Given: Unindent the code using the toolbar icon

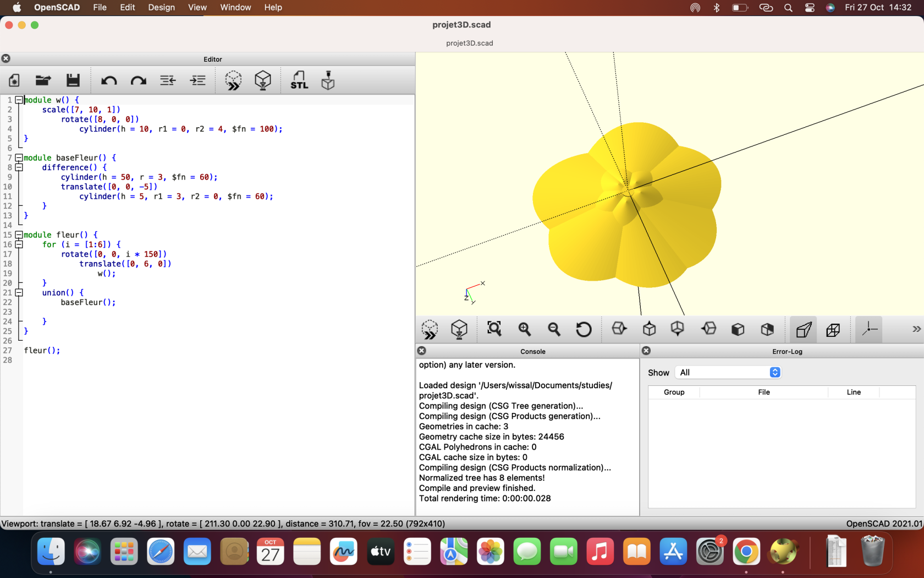Looking at the screenshot, I should 168,80.
